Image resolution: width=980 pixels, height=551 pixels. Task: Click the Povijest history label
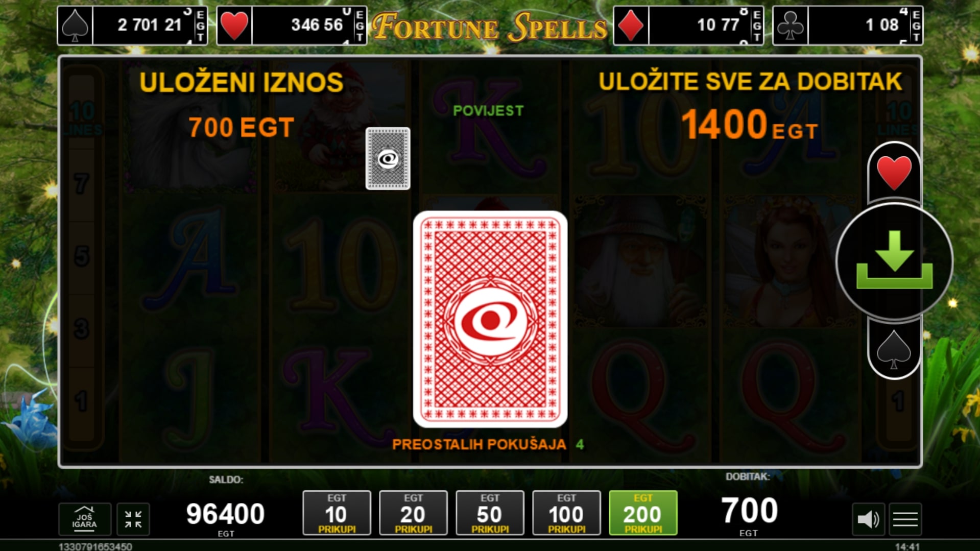[x=488, y=111]
